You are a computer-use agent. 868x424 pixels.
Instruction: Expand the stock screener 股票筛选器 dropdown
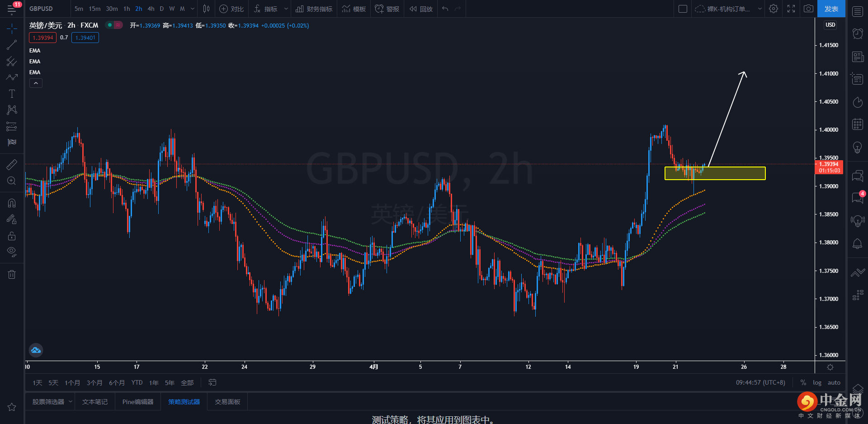(x=71, y=401)
